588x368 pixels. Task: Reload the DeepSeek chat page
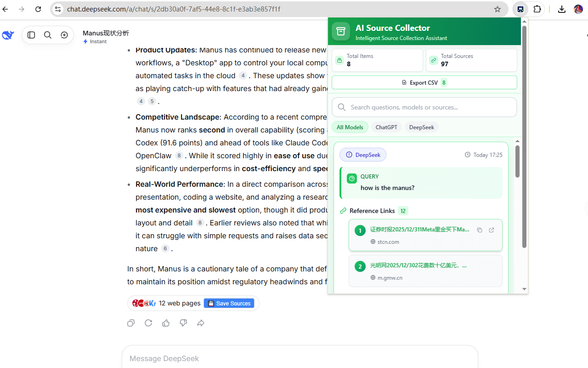38,9
